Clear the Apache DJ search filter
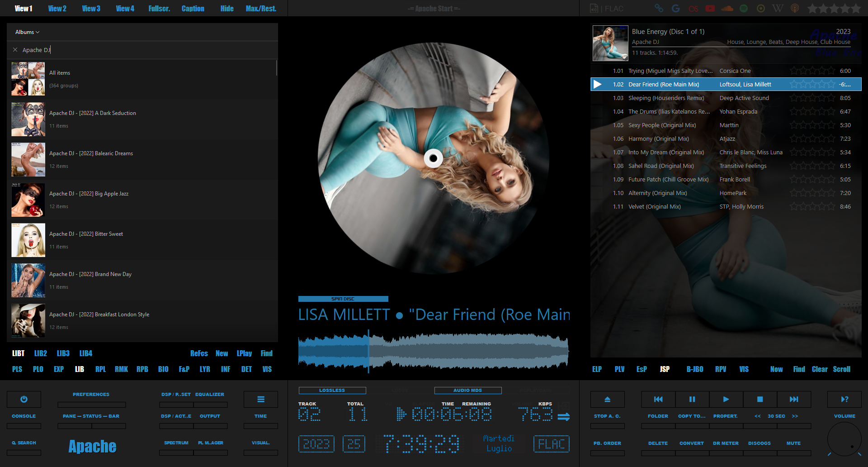 pos(15,50)
